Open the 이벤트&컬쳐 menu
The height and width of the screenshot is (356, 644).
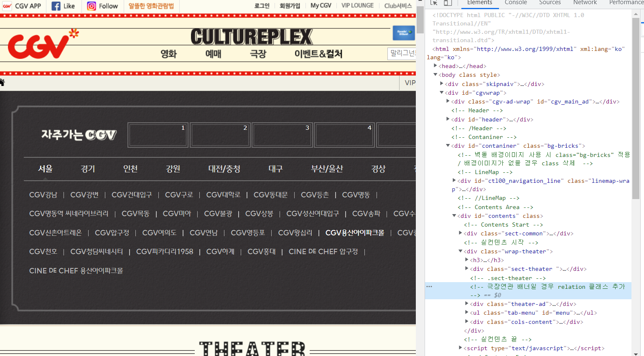pos(318,54)
